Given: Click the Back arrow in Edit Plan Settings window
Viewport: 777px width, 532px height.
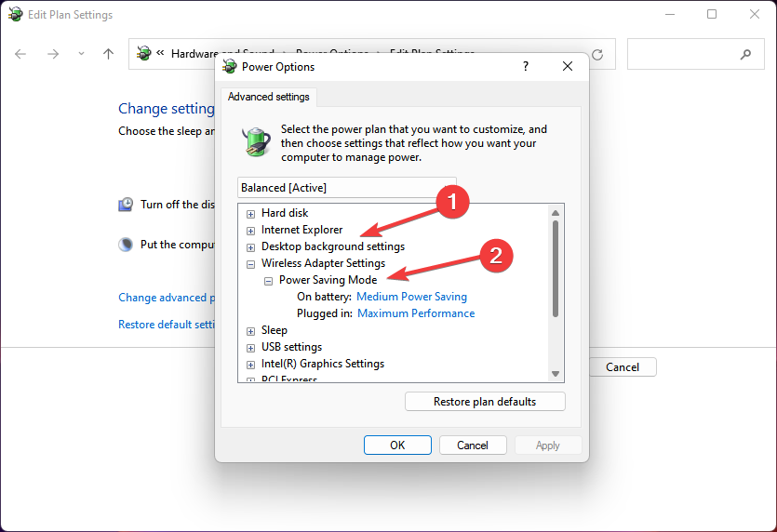Looking at the screenshot, I should point(20,54).
